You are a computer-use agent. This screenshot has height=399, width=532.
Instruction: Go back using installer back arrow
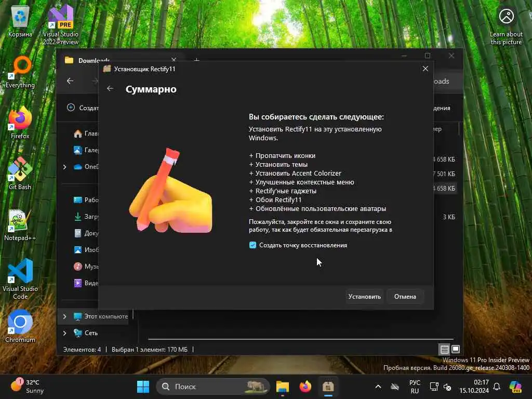[110, 88]
